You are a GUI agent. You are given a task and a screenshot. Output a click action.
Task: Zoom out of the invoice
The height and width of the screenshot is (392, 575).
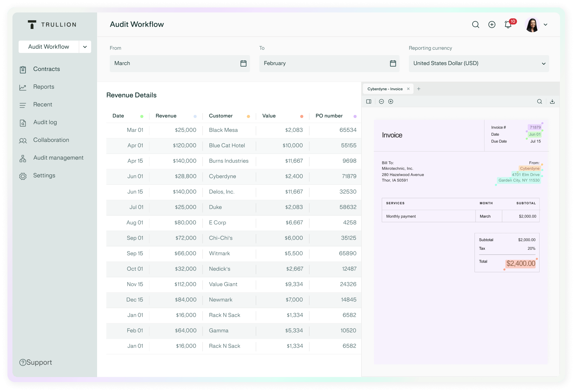click(x=381, y=101)
